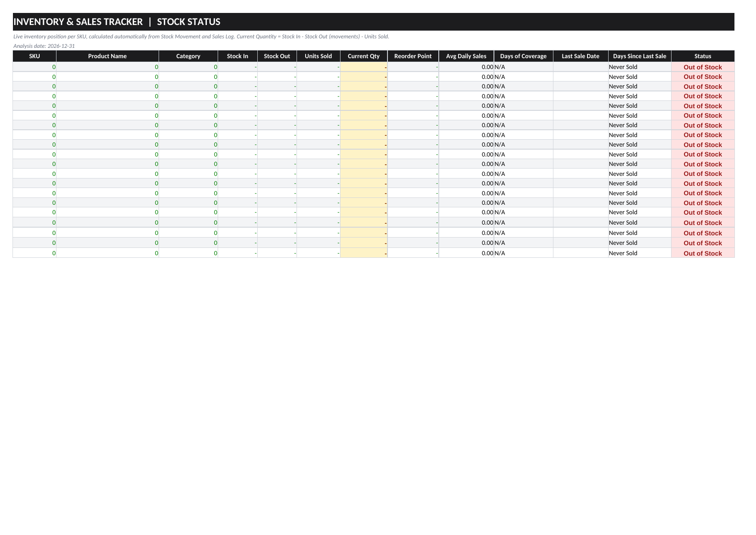Click the Current Qty column header
This screenshot has width=756, height=535.
click(x=364, y=56)
